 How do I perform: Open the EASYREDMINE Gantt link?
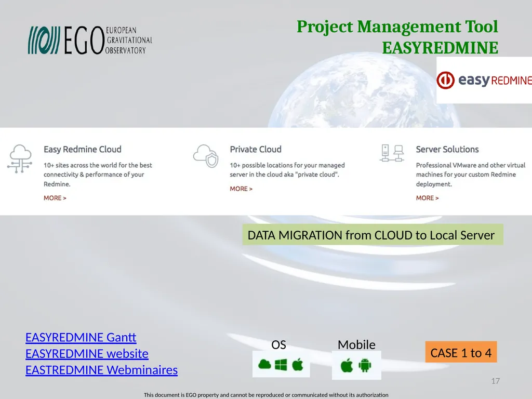point(81,337)
